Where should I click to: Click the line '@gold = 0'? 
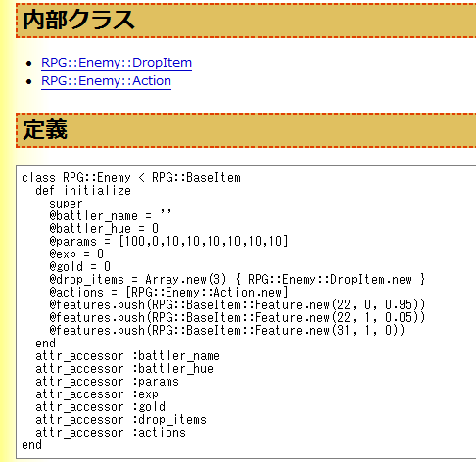[79, 267]
